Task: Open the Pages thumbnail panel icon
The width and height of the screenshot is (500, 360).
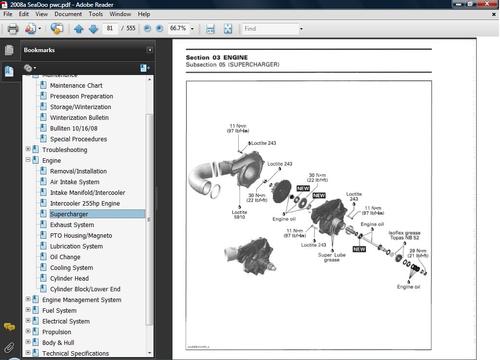Action: pos(9,50)
